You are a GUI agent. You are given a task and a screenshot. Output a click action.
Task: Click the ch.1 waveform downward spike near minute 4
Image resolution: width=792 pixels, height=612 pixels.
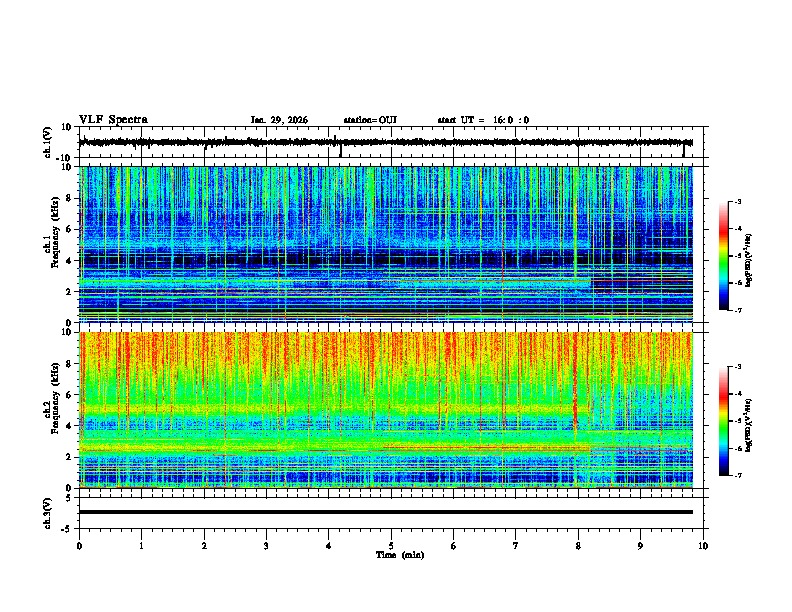[340, 151]
